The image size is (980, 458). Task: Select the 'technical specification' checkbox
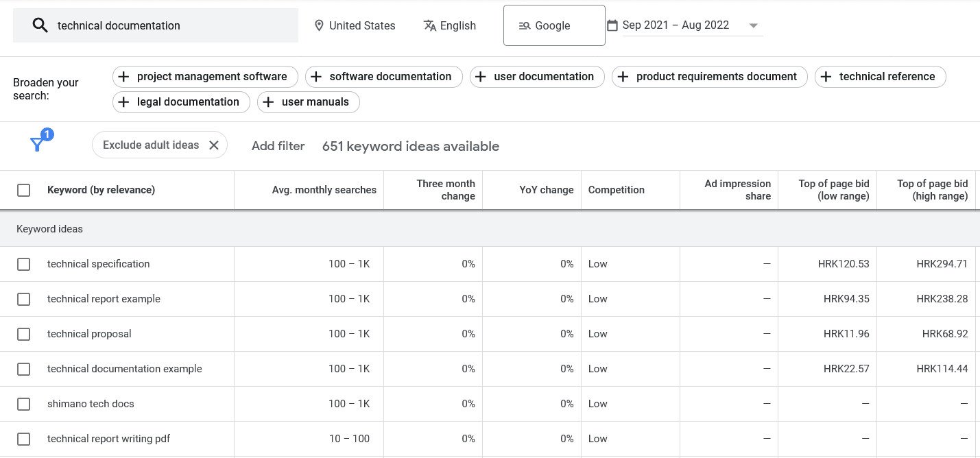coord(24,264)
